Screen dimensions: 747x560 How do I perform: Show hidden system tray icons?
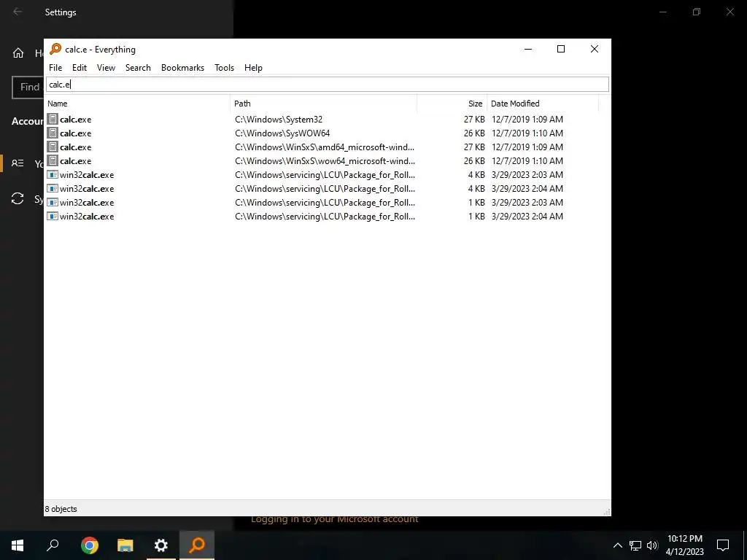[617, 545]
